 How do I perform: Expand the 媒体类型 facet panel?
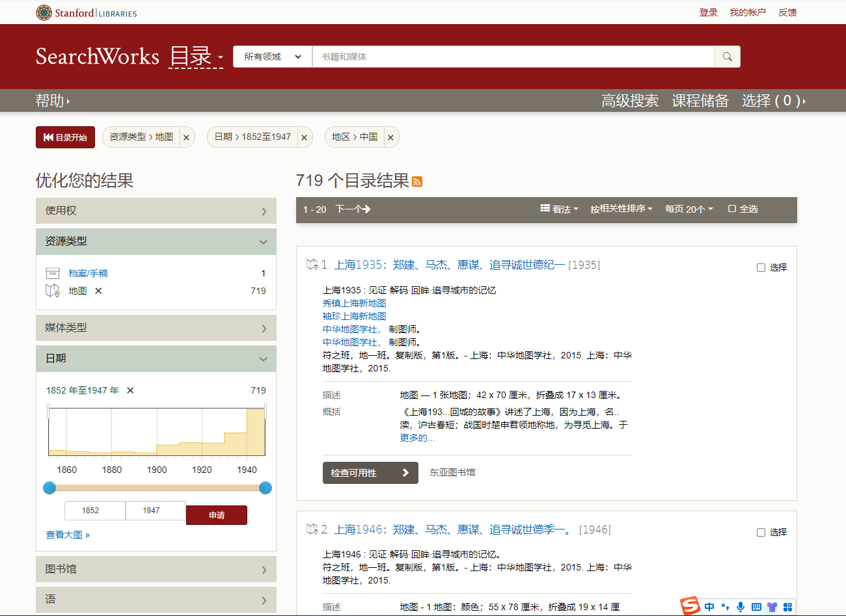click(156, 328)
